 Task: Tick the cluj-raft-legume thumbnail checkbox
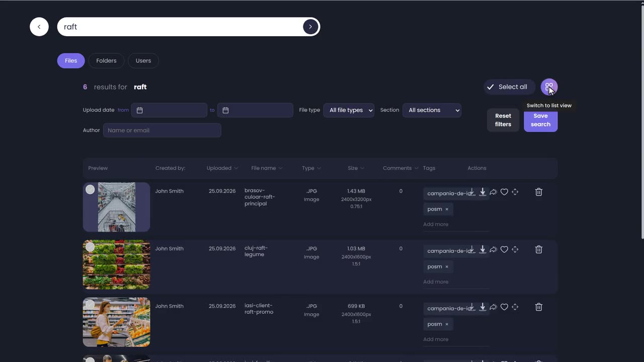click(90, 247)
